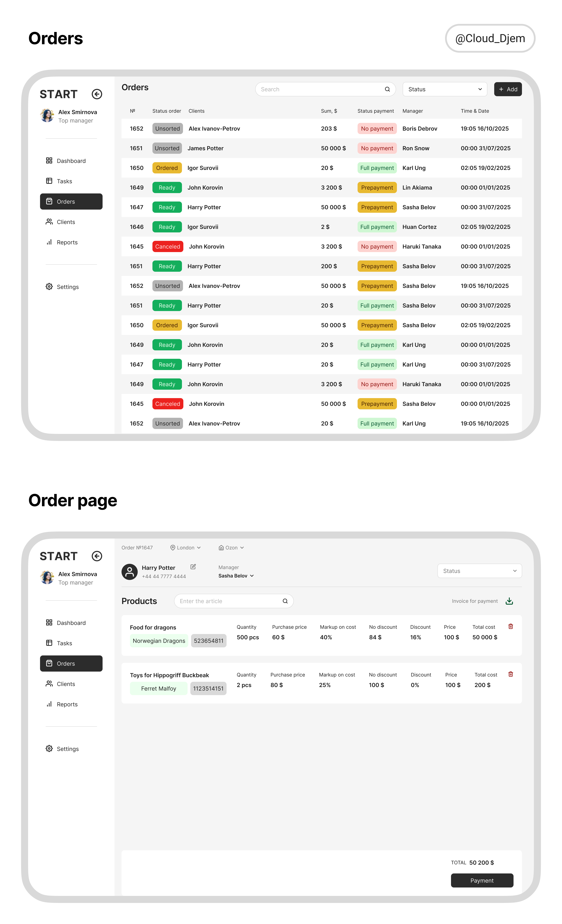Remove Toys for Hippogriff Buckbeak item

click(x=511, y=674)
